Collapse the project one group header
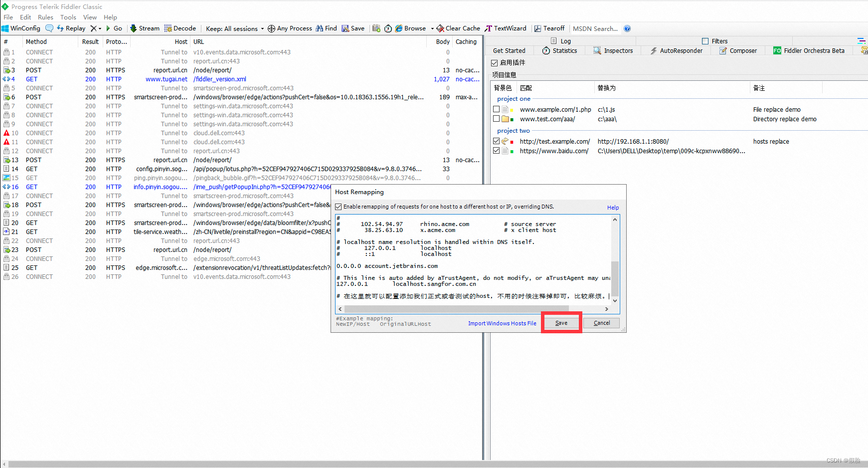 pyautogui.click(x=514, y=99)
